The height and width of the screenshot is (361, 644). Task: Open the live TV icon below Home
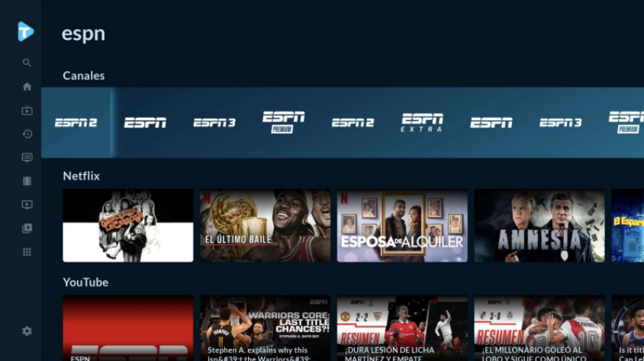pyautogui.click(x=27, y=111)
